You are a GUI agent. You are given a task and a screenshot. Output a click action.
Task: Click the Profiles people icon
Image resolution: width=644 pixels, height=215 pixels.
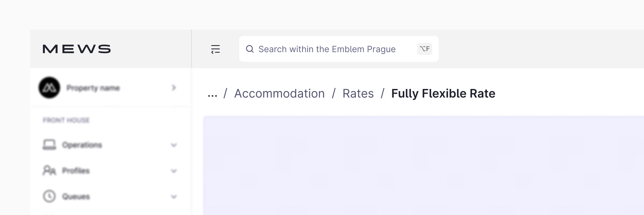tap(49, 170)
